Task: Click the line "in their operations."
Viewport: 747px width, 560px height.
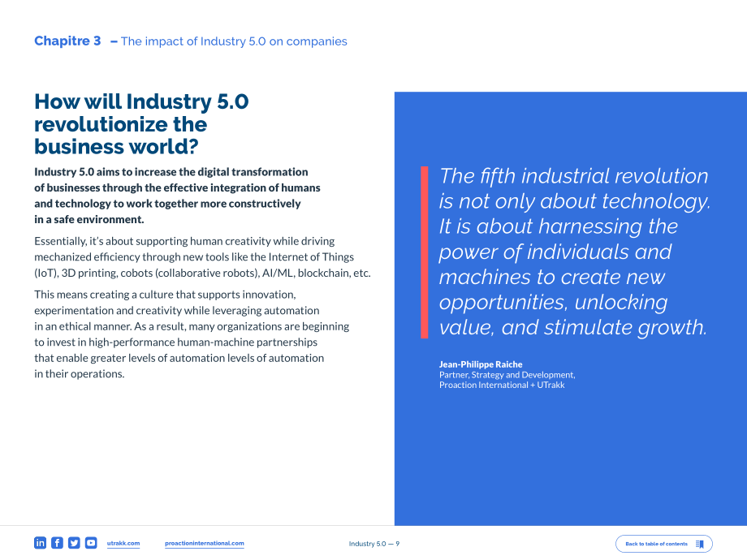Action: [x=79, y=374]
